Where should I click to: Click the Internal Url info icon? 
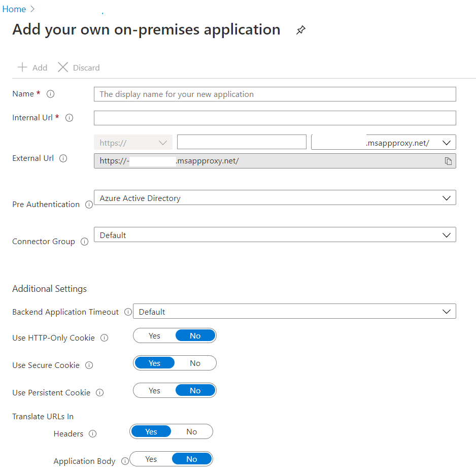[69, 117]
